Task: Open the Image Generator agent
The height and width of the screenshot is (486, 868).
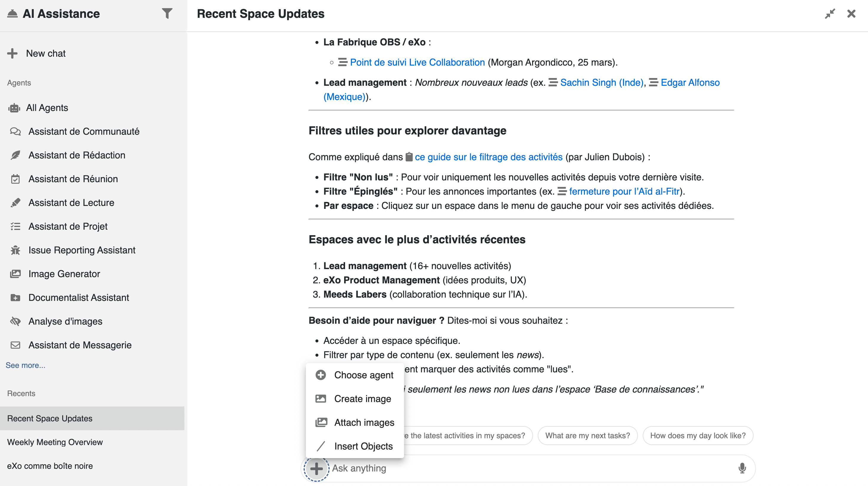Action: point(64,274)
